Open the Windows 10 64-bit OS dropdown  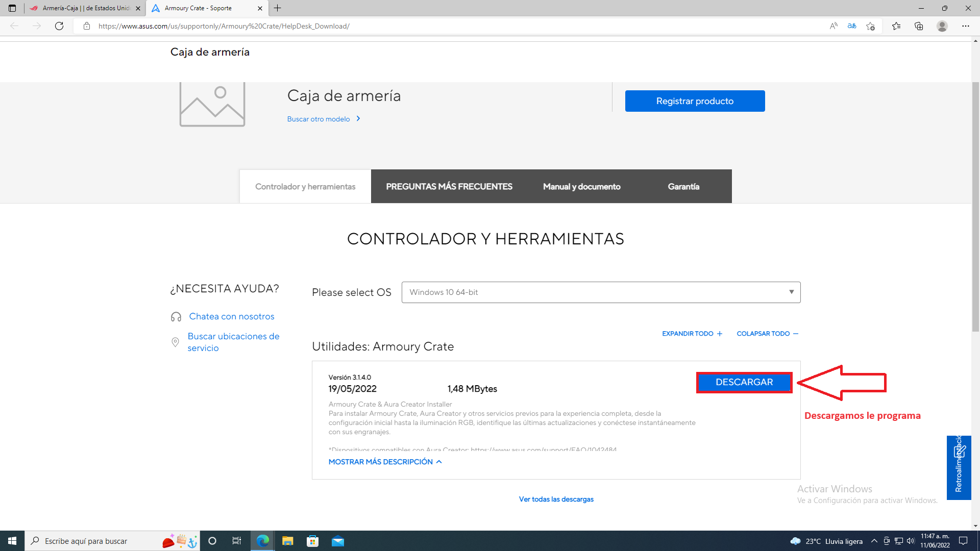point(601,292)
